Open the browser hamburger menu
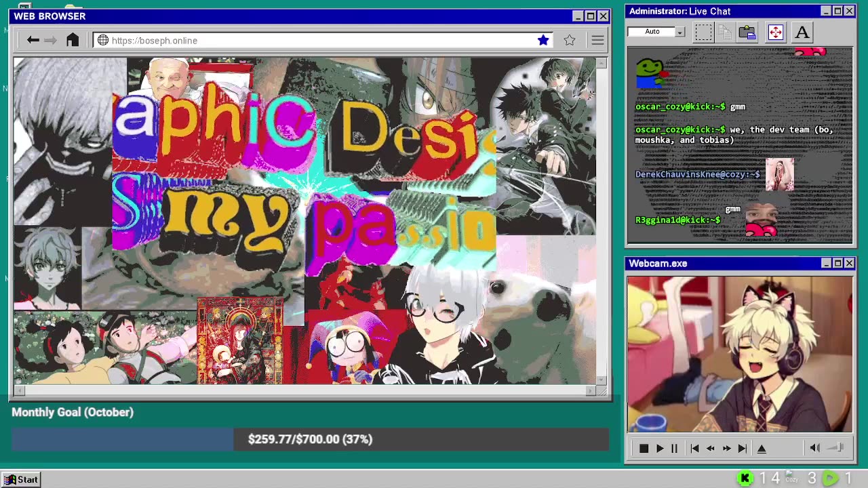Screen dimensions: 868x488 point(597,41)
